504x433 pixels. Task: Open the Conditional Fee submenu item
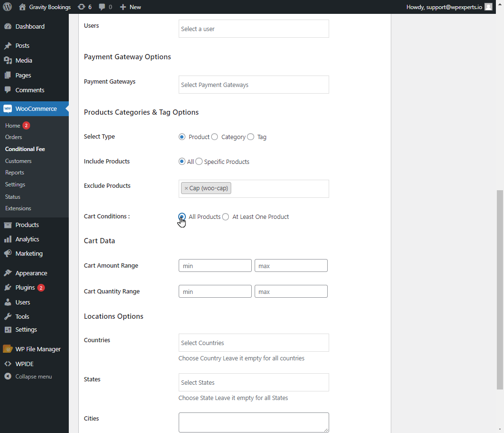25,149
